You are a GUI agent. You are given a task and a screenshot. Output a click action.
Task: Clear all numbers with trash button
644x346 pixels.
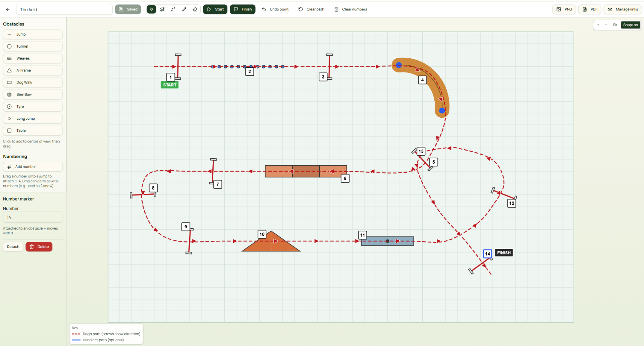351,9
